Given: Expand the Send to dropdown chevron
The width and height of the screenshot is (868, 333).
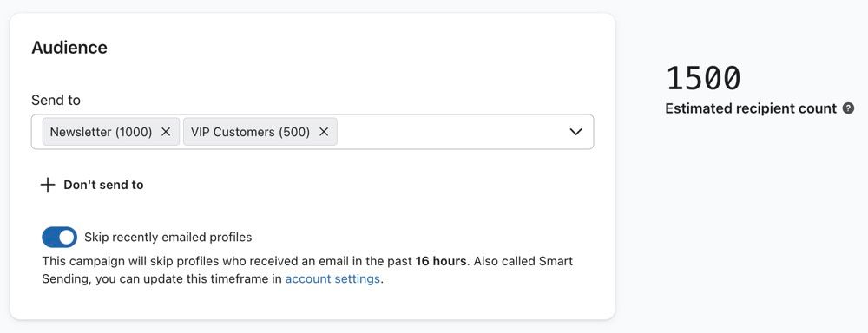Looking at the screenshot, I should point(575,132).
